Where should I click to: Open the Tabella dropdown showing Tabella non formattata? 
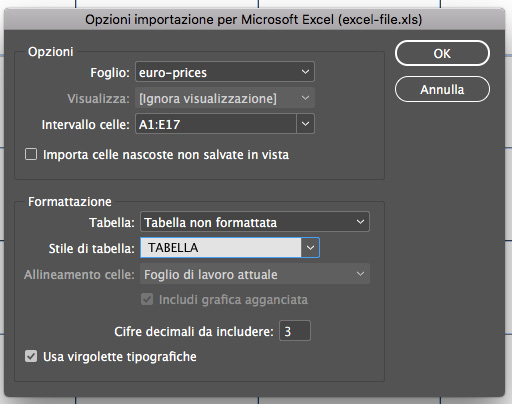coord(255,222)
